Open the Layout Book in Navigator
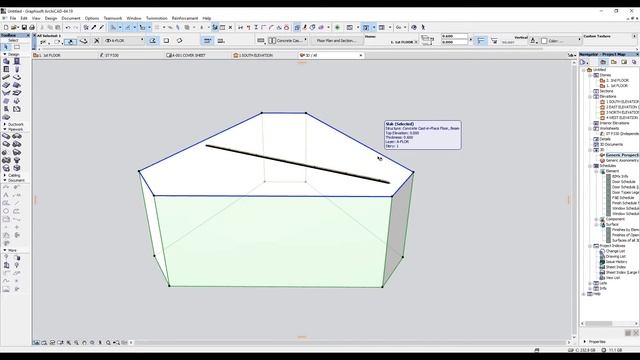This screenshot has height=360, width=640. pos(624,62)
